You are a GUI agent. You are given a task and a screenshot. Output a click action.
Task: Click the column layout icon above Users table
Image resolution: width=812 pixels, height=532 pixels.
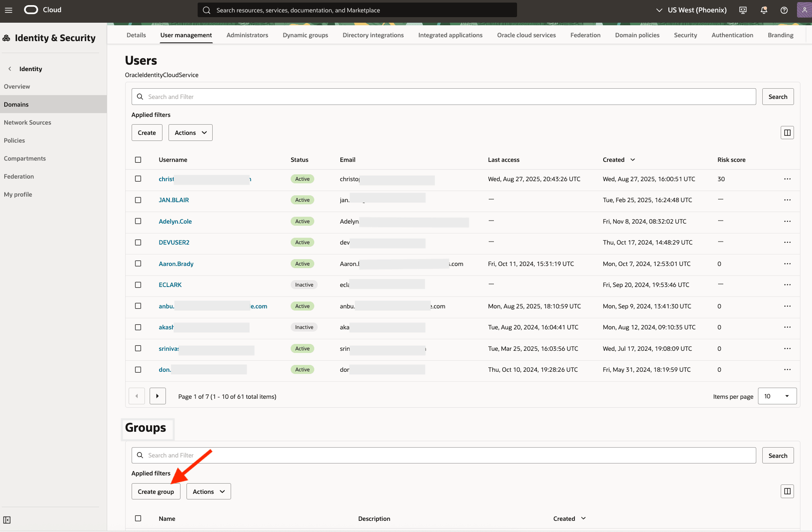787,132
